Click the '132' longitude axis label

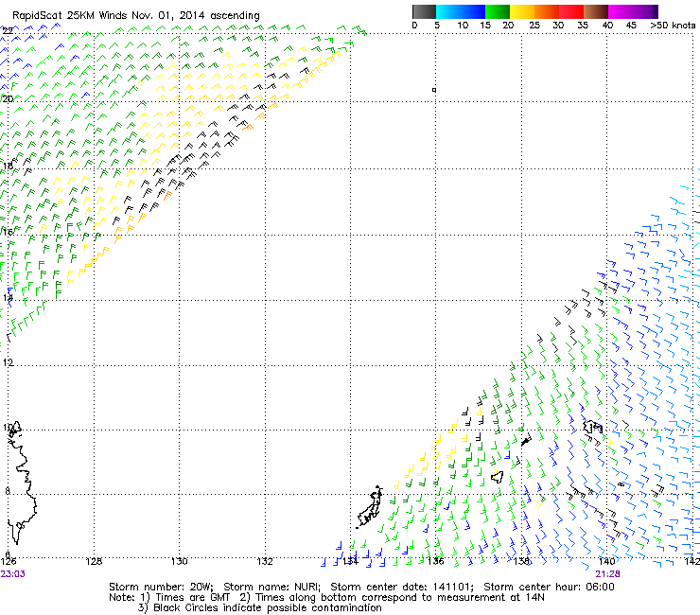[265, 561]
